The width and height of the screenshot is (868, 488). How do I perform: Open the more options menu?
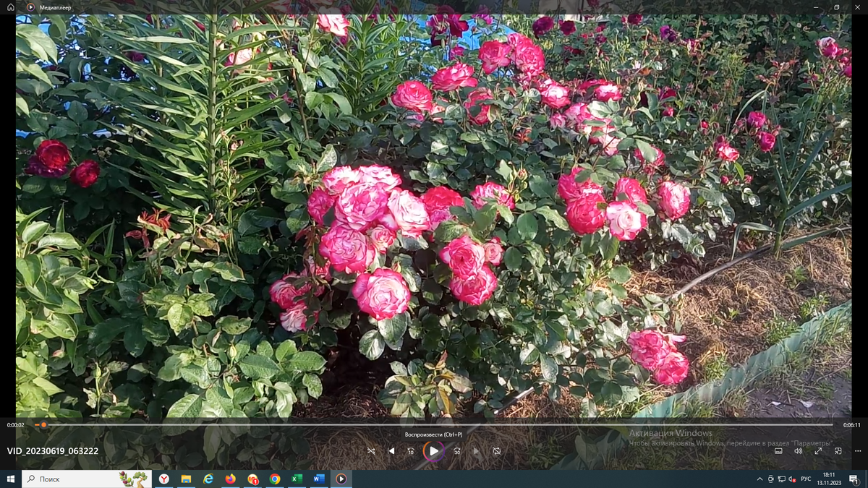(858, 451)
